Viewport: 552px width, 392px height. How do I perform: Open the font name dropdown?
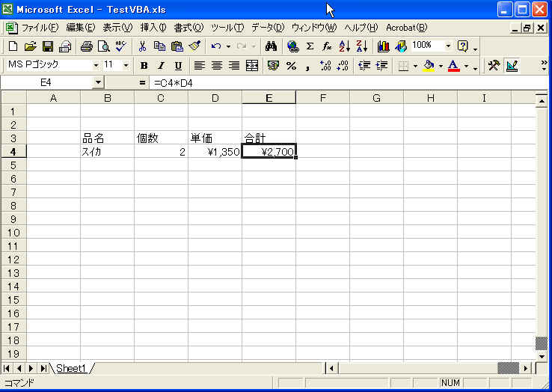[x=96, y=66]
